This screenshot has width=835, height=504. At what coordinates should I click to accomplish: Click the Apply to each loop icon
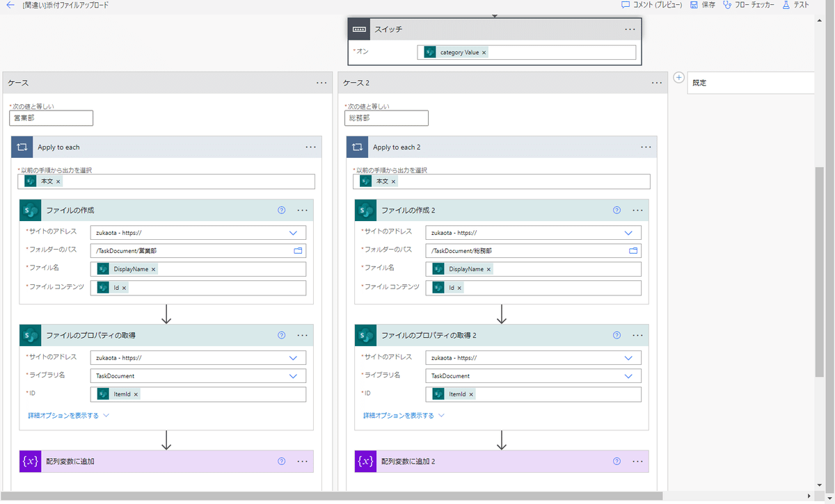click(22, 147)
